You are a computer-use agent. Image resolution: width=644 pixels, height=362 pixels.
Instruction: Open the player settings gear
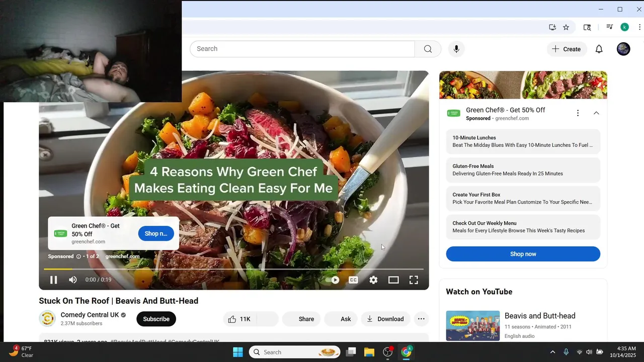(373, 280)
